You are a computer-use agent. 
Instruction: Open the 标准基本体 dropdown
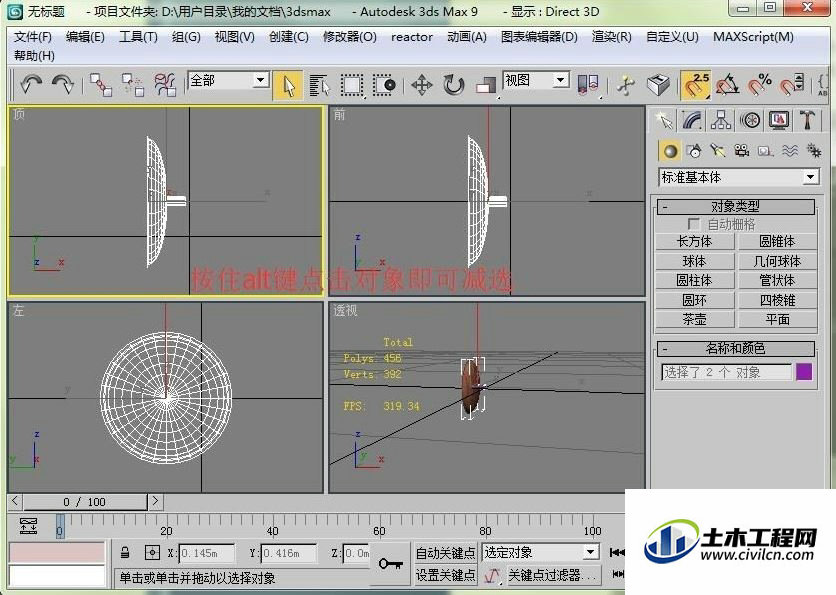739,177
